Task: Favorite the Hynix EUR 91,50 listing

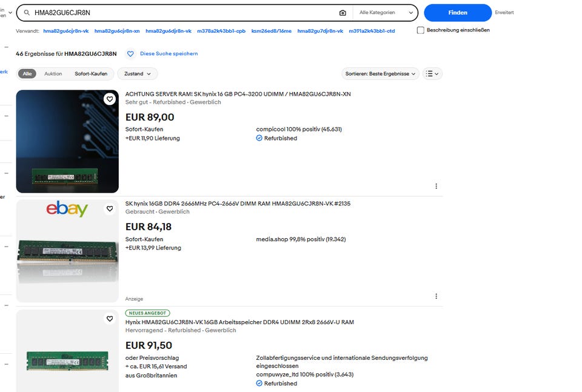Action: (x=110, y=319)
